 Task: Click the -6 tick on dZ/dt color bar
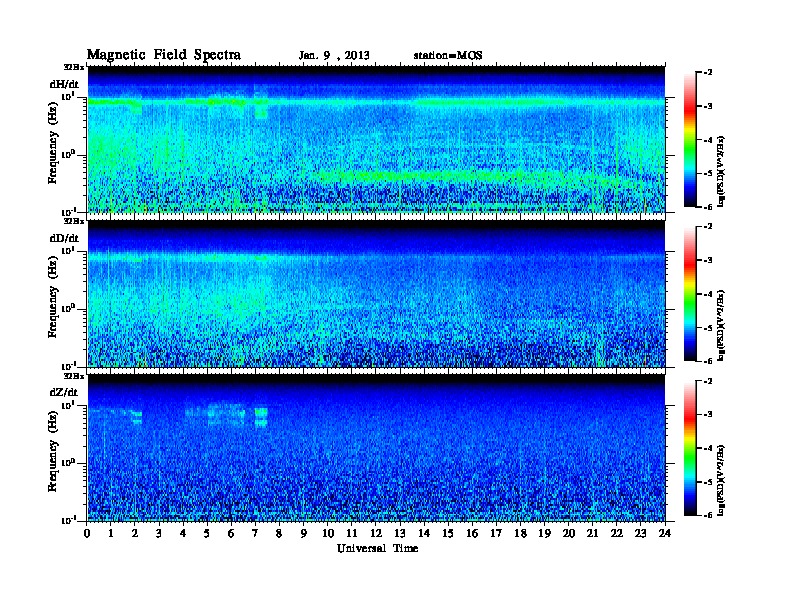click(x=708, y=515)
